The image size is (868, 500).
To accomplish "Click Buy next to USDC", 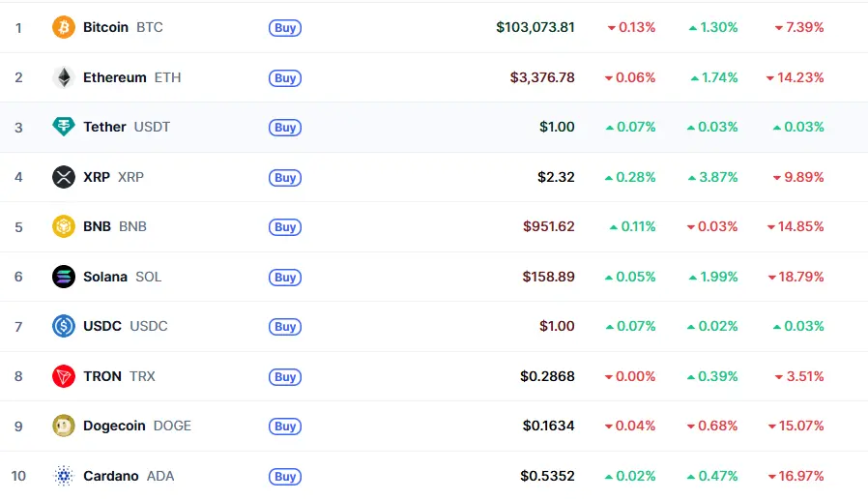I will point(285,327).
